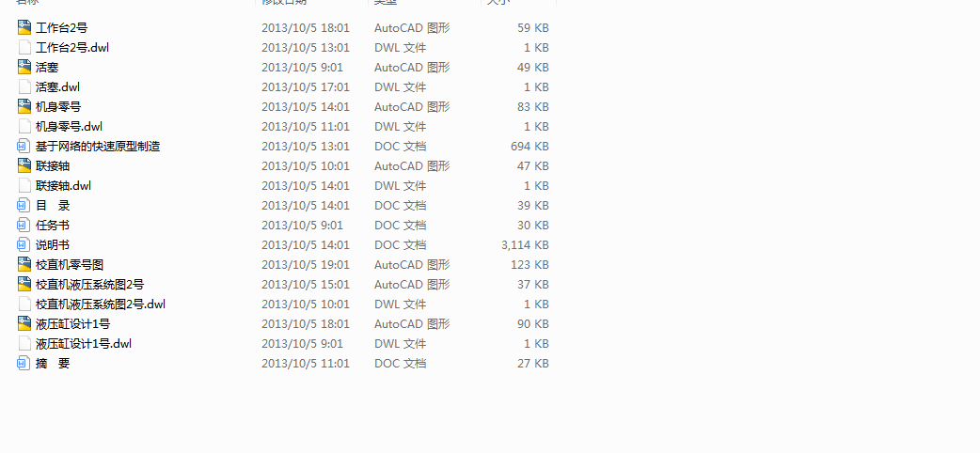Select the AutoCAD icon beside 联接轴
This screenshot has height=453, width=980.
[24, 166]
